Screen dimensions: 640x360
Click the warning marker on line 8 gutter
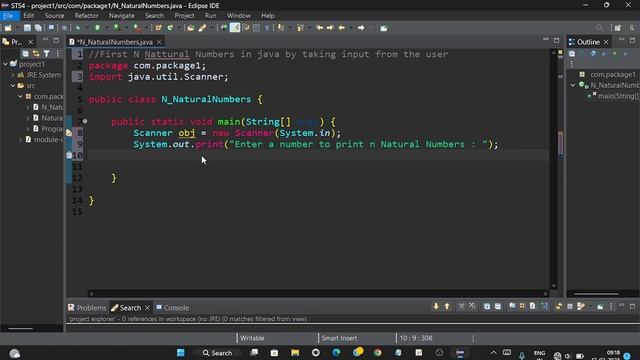point(69,133)
